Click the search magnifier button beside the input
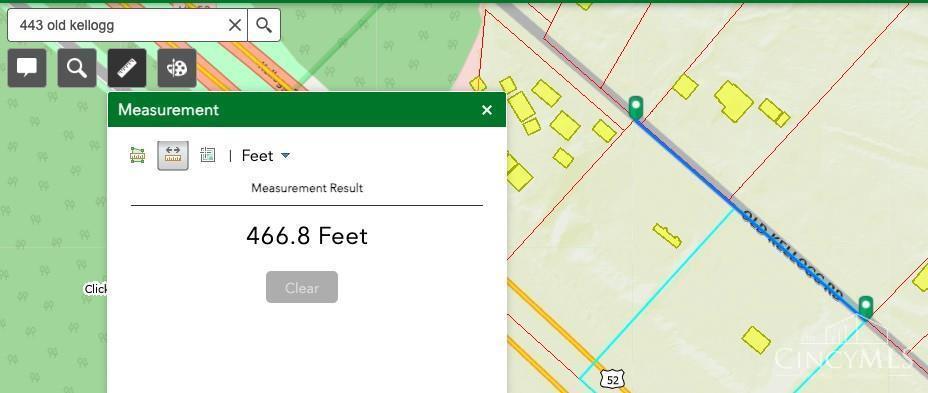This screenshot has width=928, height=393. [264, 25]
